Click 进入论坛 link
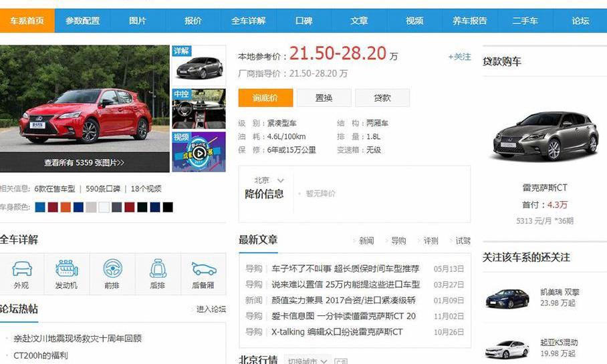The height and width of the screenshot is (364, 607). [211, 309]
